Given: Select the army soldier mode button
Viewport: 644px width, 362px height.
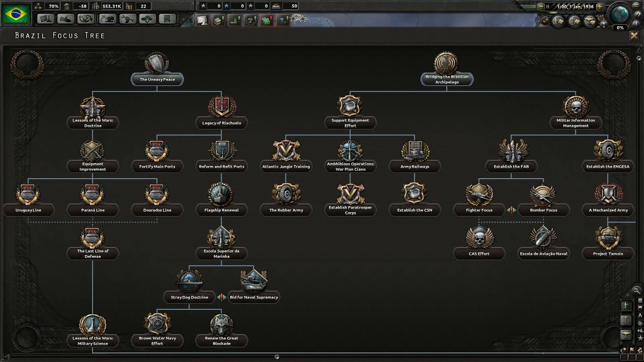Looking at the screenshot, I should pyautogui.click(x=626, y=306).
